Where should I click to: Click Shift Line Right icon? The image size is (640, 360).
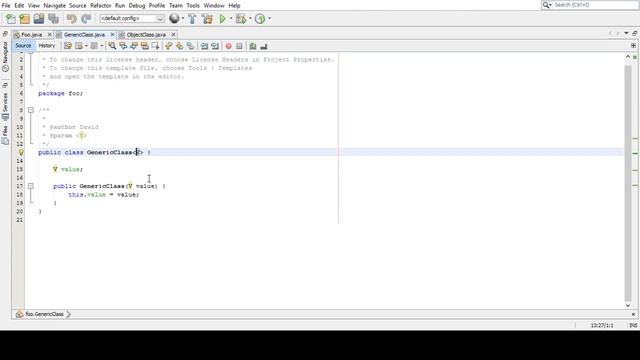(x=215, y=46)
